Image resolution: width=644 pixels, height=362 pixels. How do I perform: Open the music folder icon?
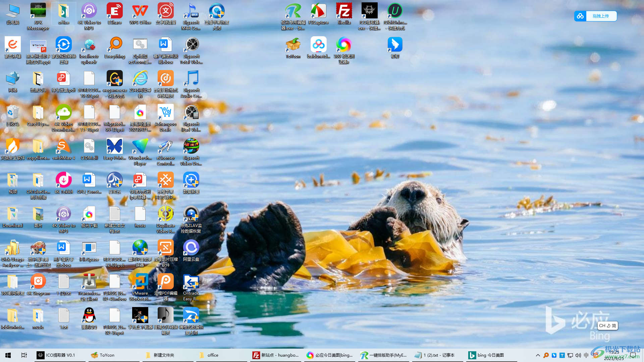click(x=38, y=318)
